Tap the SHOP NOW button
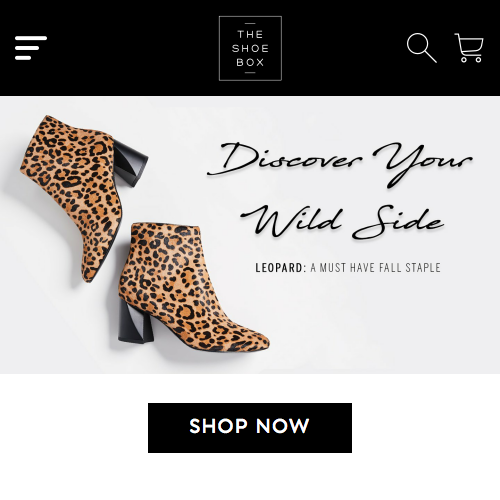This screenshot has width=500, height=500. point(250,428)
